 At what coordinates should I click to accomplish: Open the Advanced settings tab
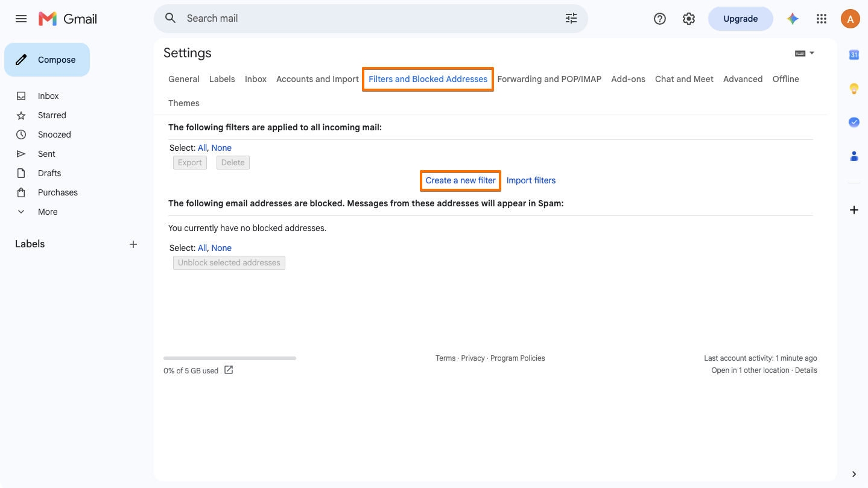[x=743, y=79]
